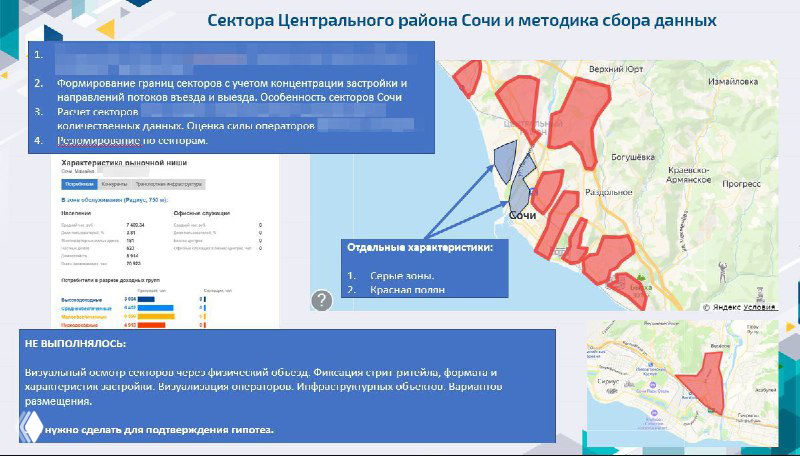Image resolution: width=800 pixels, height=456 pixels.
Task: Switch to the Конкуренты tab
Action: click(114, 184)
